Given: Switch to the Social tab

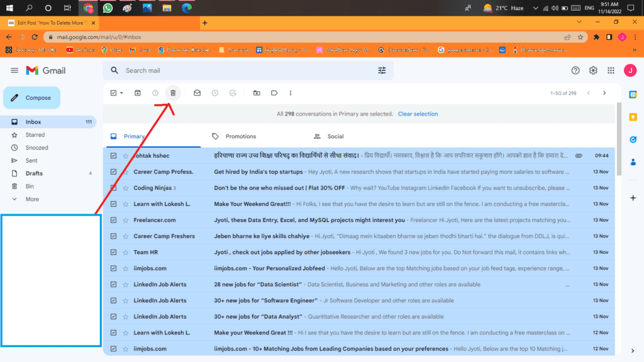Looking at the screenshot, I should point(329,136).
